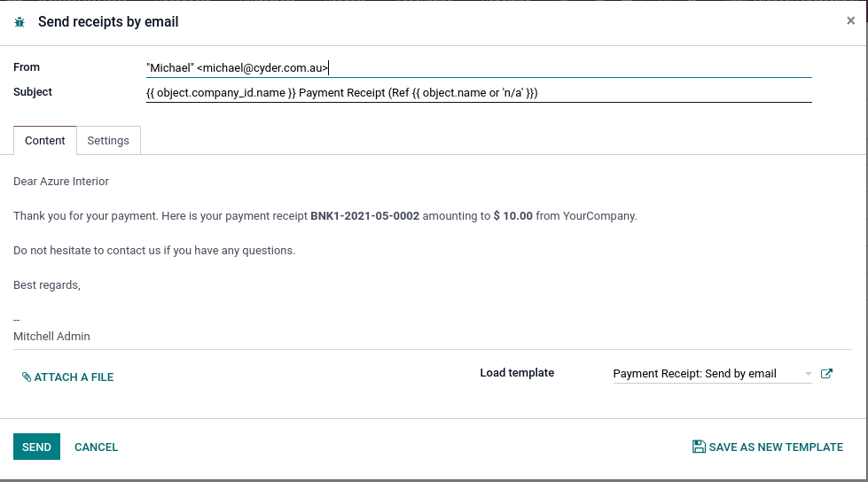Click the 'From' field label
The image size is (868, 482).
(x=27, y=67)
